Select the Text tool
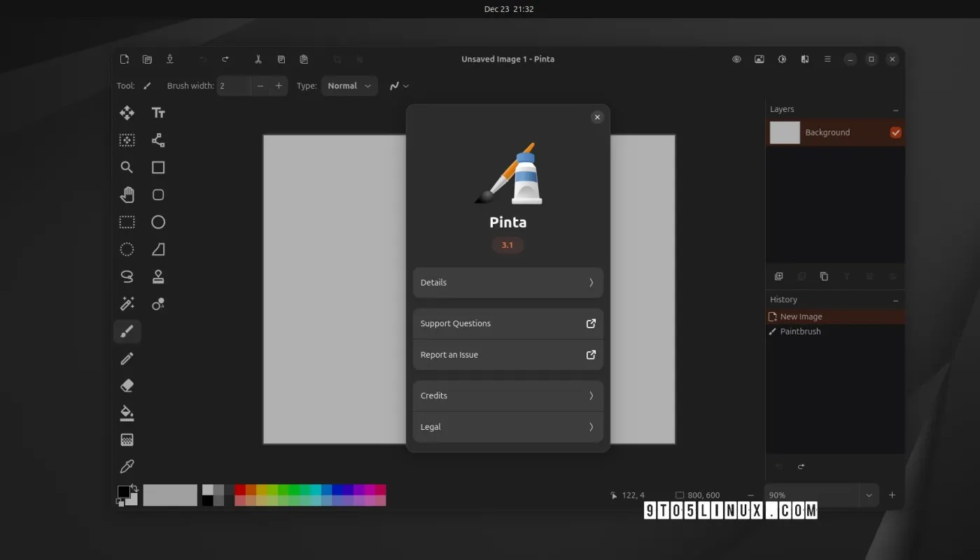Viewport: 980px width, 560px height. [158, 113]
